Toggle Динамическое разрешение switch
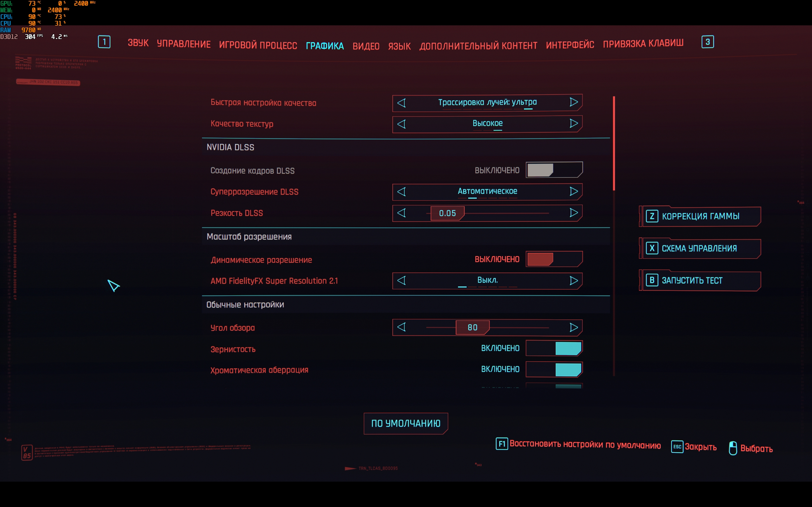Image resolution: width=812 pixels, height=507 pixels. pos(553,259)
